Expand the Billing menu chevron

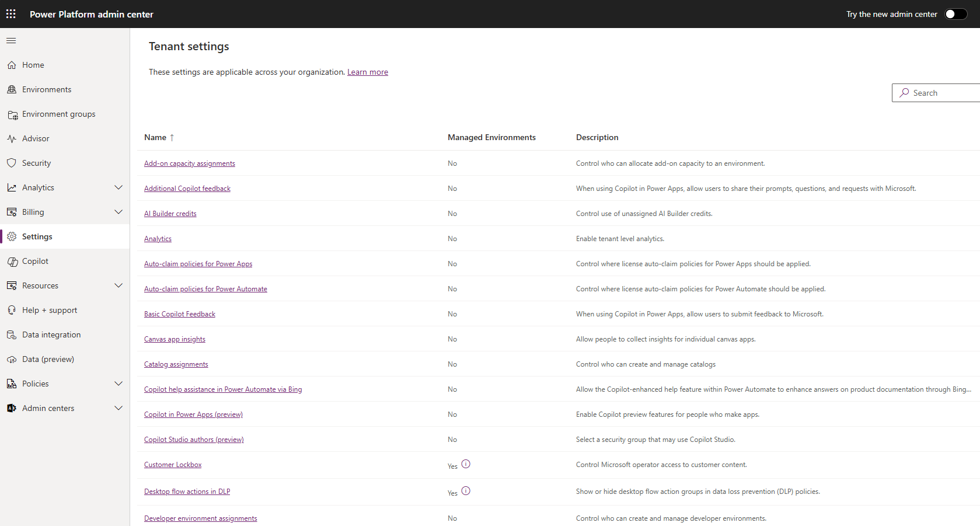pyautogui.click(x=118, y=212)
